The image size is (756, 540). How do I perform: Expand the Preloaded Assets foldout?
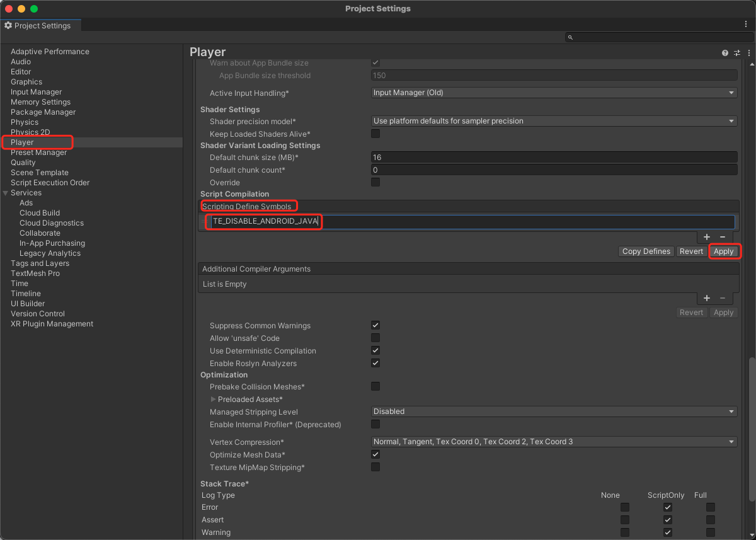[213, 399]
